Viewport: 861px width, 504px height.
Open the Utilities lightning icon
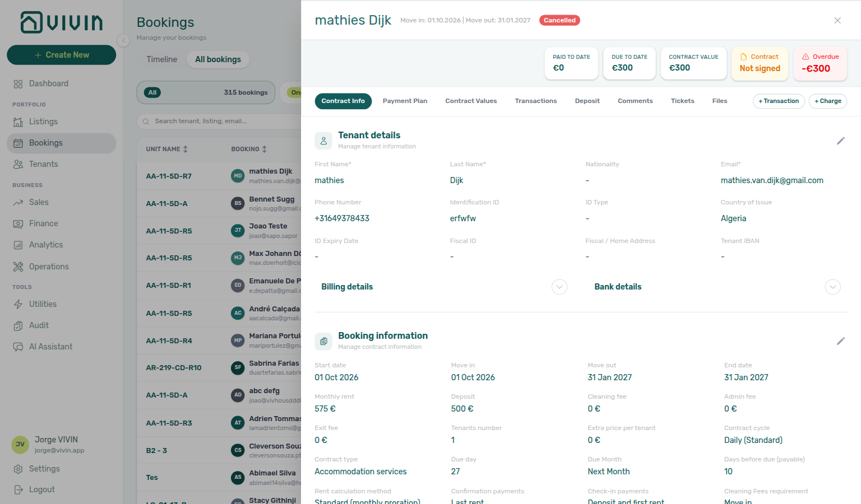pos(18,304)
